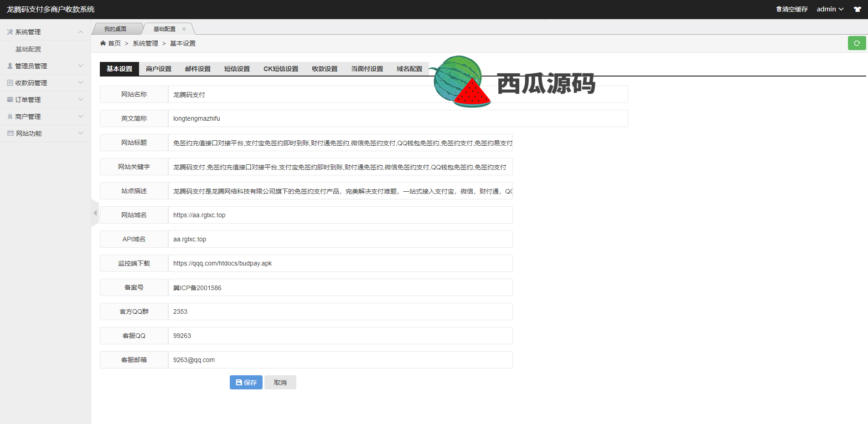Close the 基础配置 tab with X
The width and height of the screenshot is (868, 424).
(184, 29)
